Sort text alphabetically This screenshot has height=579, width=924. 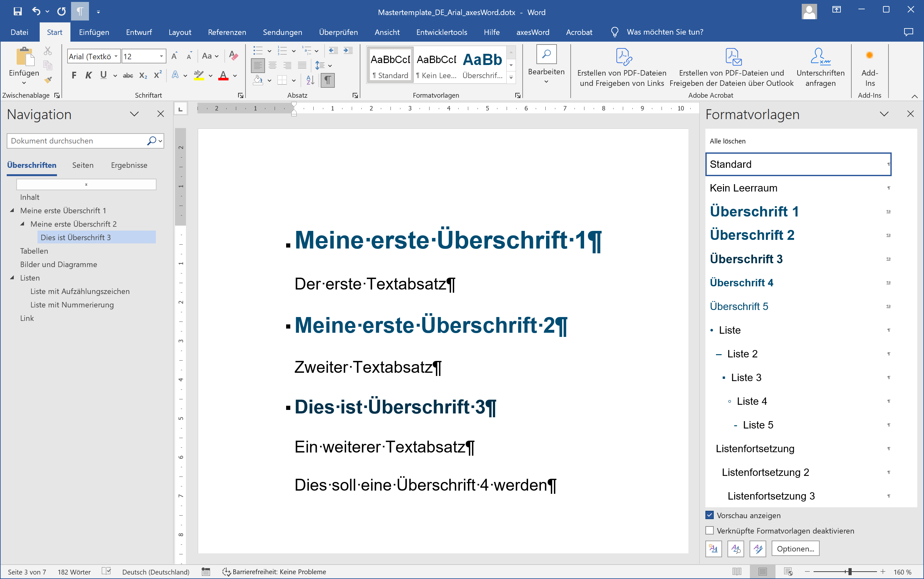pyautogui.click(x=310, y=80)
